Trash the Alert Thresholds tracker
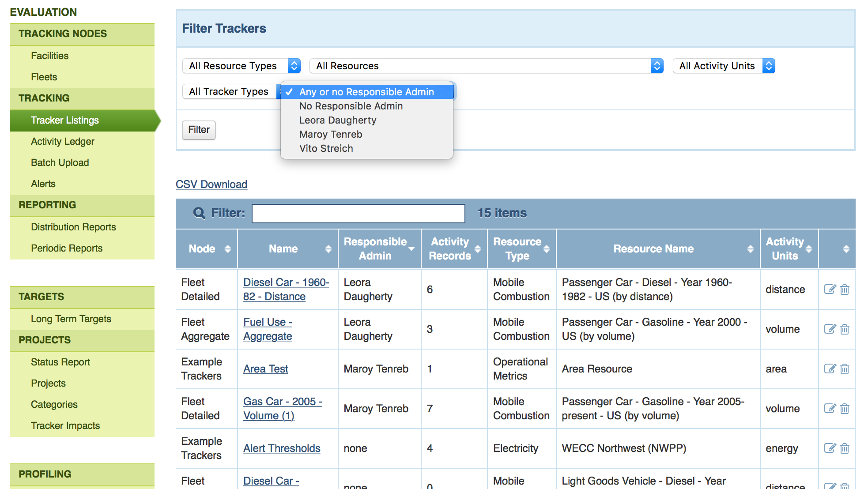The width and height of the screenshot is (868, 489). click(845, 448)
